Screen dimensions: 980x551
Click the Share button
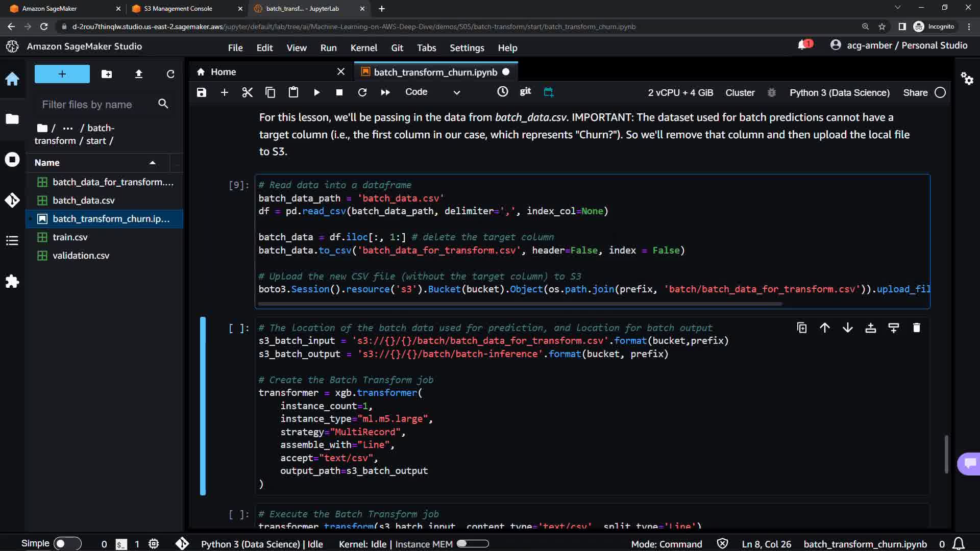click(915, 93)
